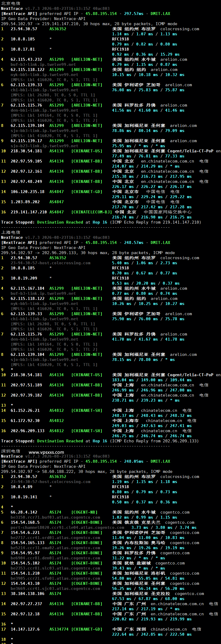Click location 美国 俄亥俄 克里夫兰
Screen dimensions: 221x644
[x=136, y=522]
